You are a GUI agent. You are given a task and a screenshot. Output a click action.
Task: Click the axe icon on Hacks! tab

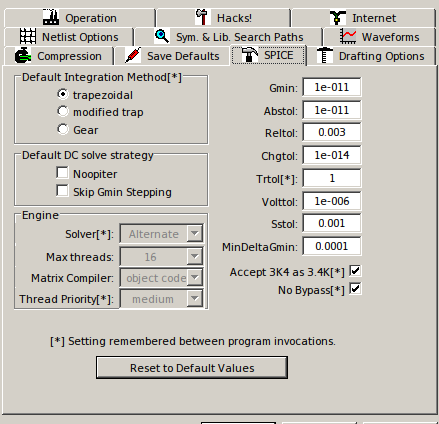202,17
